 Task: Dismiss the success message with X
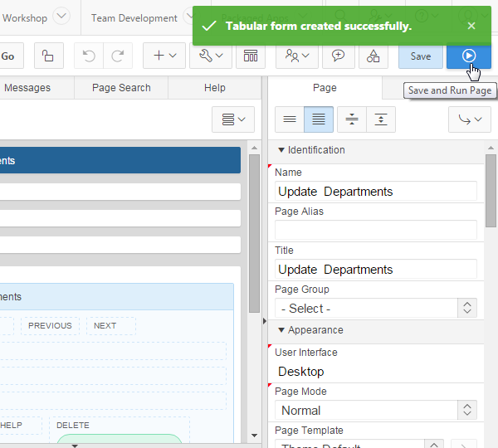click(x=471, y=26)
